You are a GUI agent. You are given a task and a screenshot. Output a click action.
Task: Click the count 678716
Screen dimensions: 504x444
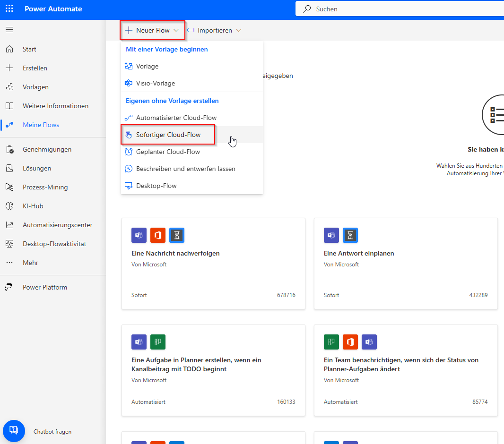coord(286,295)
